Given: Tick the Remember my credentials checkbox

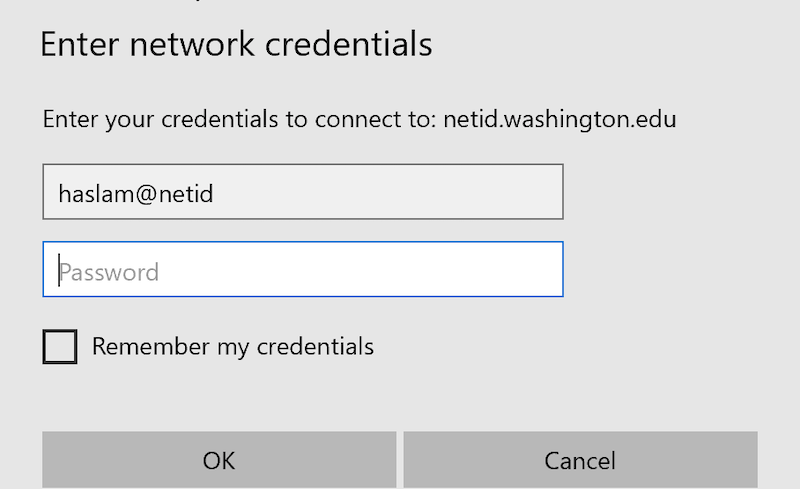Looking at the screenshot, I should [x=60, y=347].
